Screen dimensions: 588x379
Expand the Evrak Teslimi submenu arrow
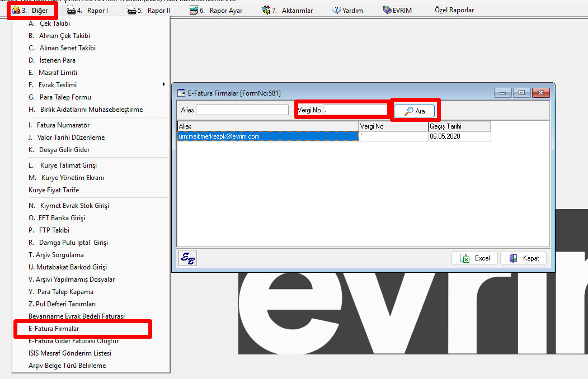163,84
